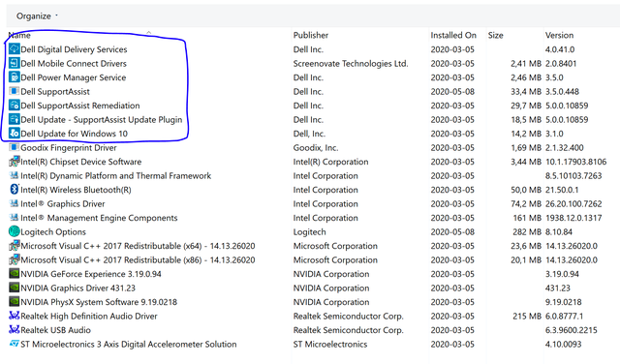This screenshot has height=364, width=620.
Task: Click the NVIDIA Graphics Driver 431.23 icon
Action: (14, 288)
